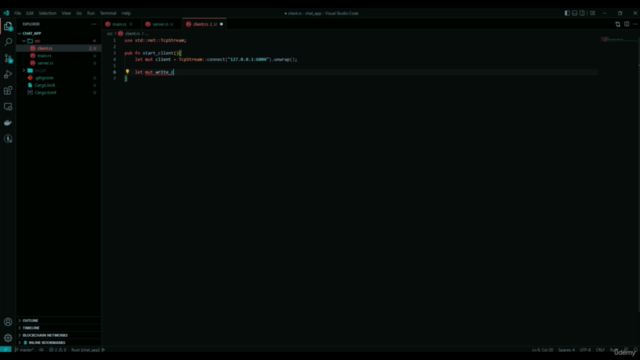The height and width of the screenshot is (360, 640).
Task: Collapse the src folder
Action: point(38,41)
